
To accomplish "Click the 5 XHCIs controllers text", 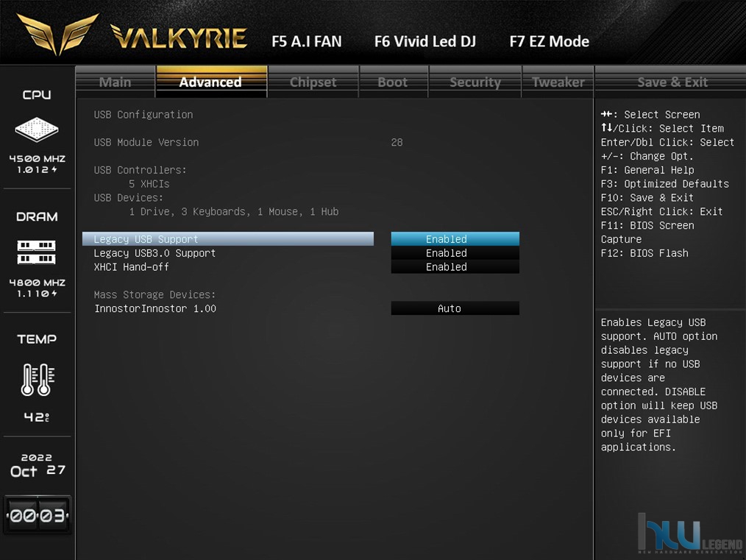I will (149, 184).
